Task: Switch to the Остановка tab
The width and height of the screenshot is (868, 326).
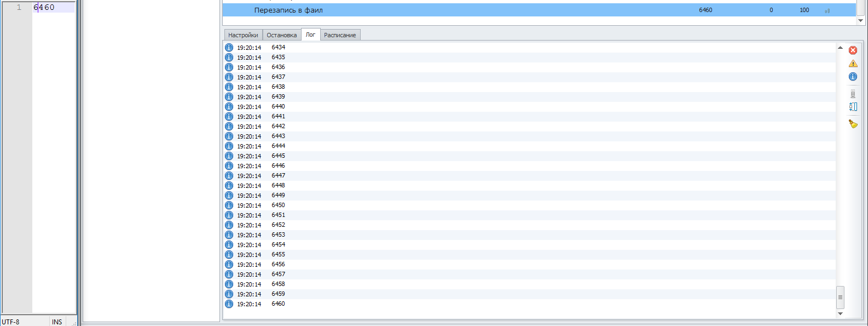Action: 282,35
